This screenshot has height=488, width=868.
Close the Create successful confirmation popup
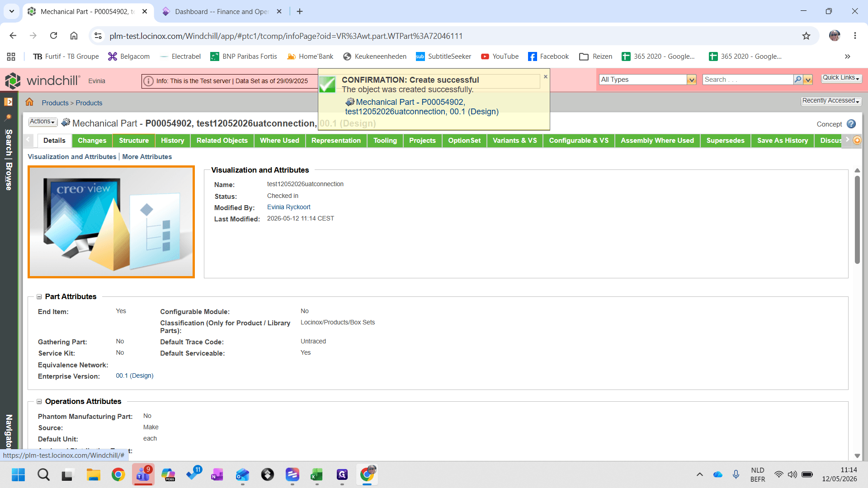pos(546,77)
